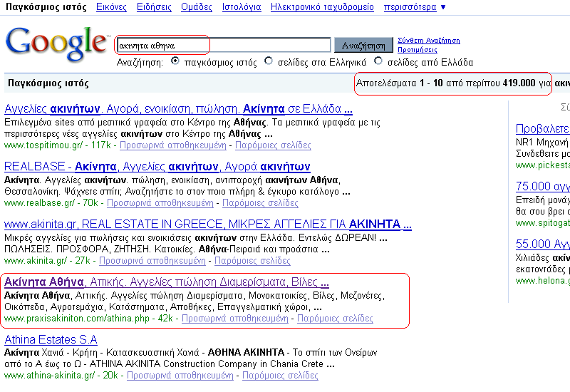Open Σύνθετη Αναζήτηση advanced search link

(x=428, y=41)
